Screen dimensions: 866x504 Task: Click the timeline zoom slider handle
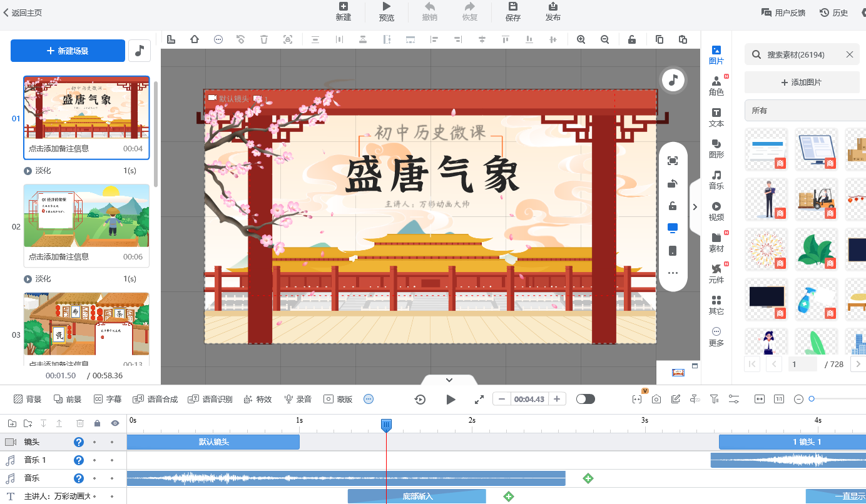point(812,399)
